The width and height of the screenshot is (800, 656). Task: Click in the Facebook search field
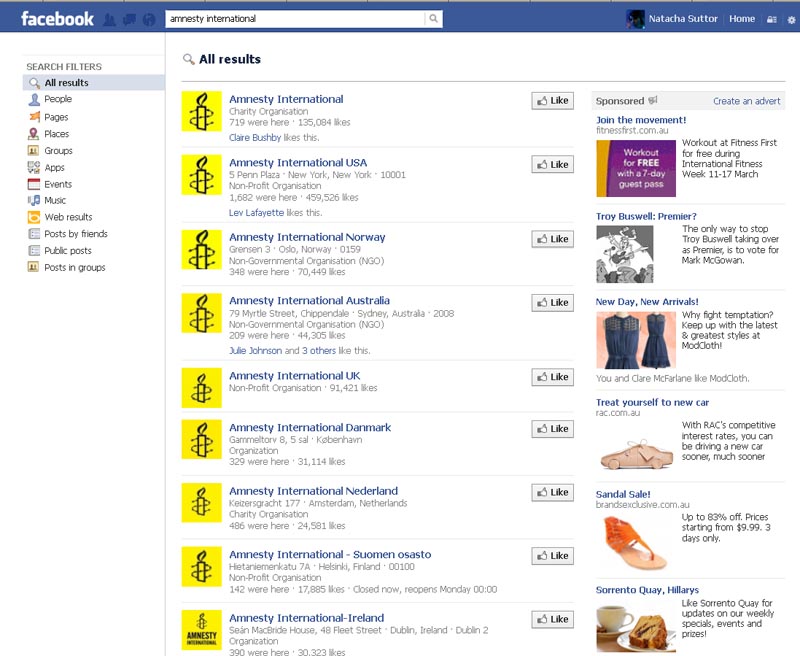point(295,19)
